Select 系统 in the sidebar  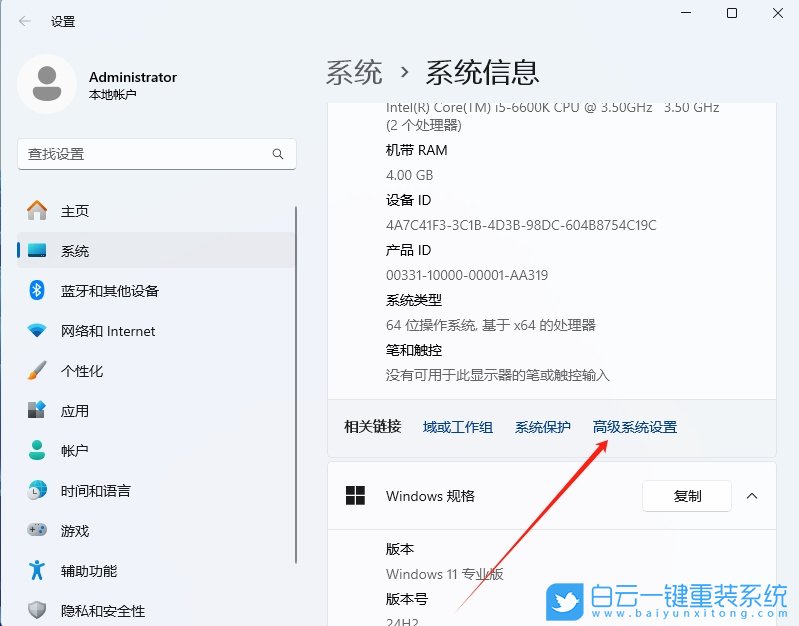(x=156, y=250)
